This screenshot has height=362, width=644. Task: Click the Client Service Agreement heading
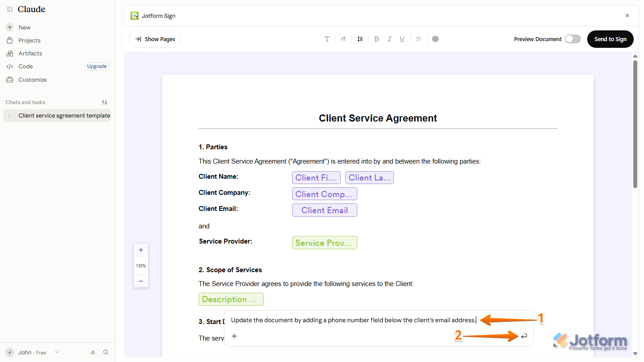378,118
